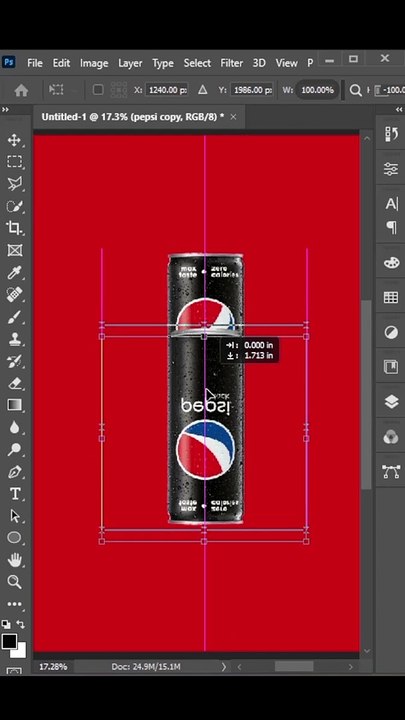Select the Brush tool
The width and height of the screenshot is (405, 720).
[14, 317]
